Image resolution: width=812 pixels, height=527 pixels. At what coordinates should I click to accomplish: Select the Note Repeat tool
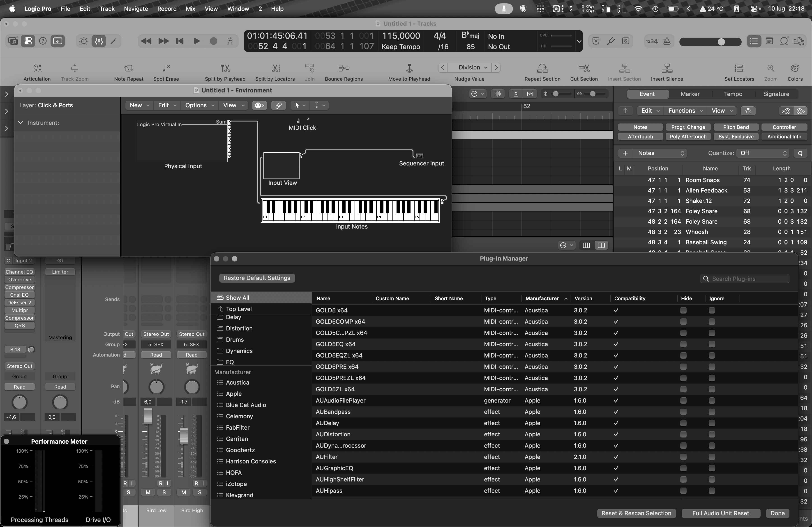(x=129, y=68)
